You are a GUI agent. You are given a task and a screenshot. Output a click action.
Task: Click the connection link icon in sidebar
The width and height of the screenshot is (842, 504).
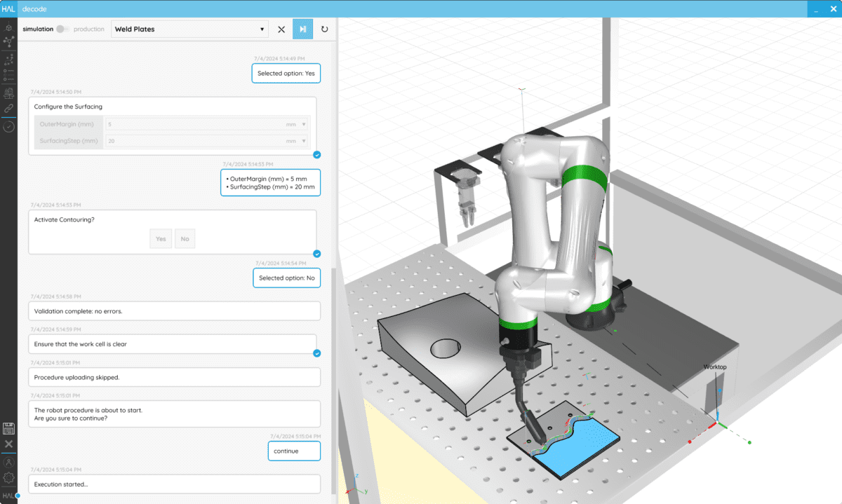click(x=8, y=108)
